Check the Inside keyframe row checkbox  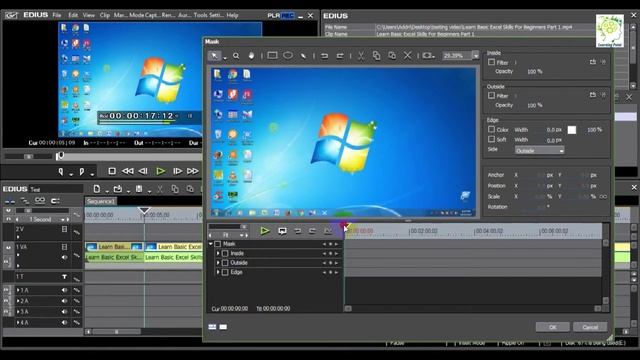[225, 253]
